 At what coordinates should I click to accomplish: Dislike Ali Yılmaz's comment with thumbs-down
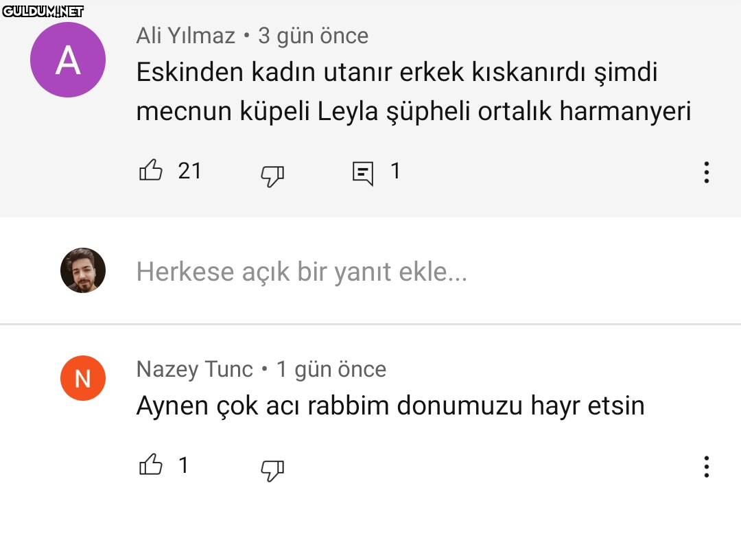coord(272,176)
